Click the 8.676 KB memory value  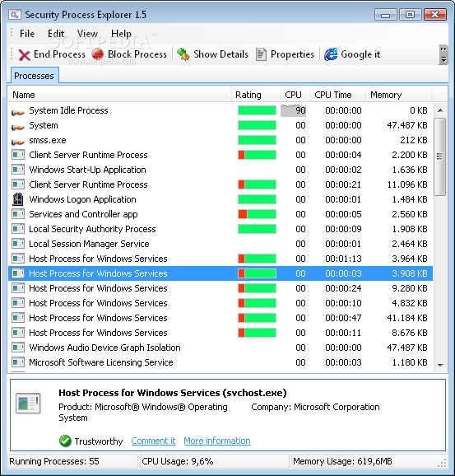tap(410, 333)
